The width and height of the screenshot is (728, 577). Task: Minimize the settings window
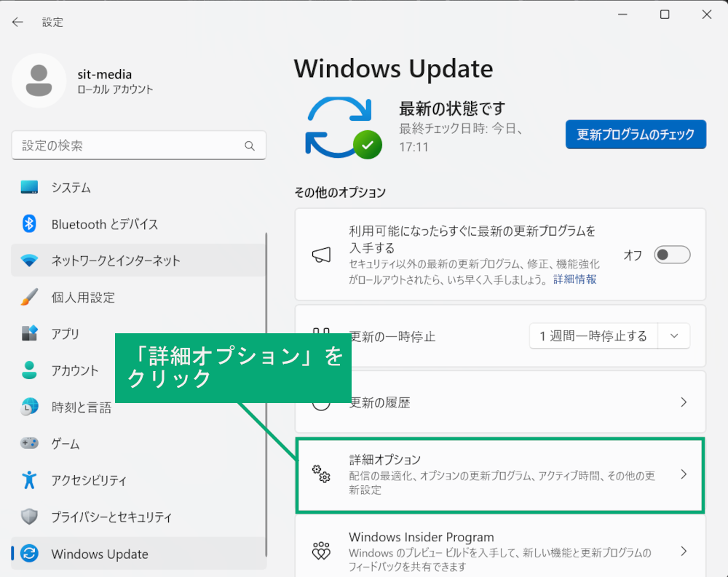[622, 15]
